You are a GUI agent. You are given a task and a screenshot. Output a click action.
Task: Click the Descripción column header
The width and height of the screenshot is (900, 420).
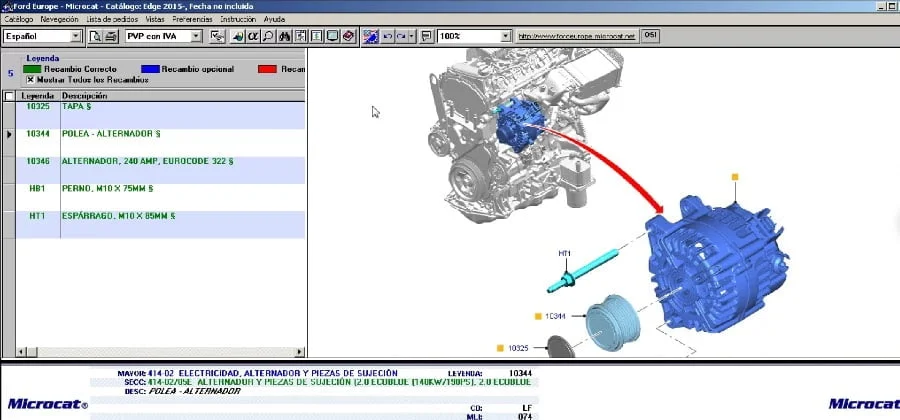(x=183, y=96)
